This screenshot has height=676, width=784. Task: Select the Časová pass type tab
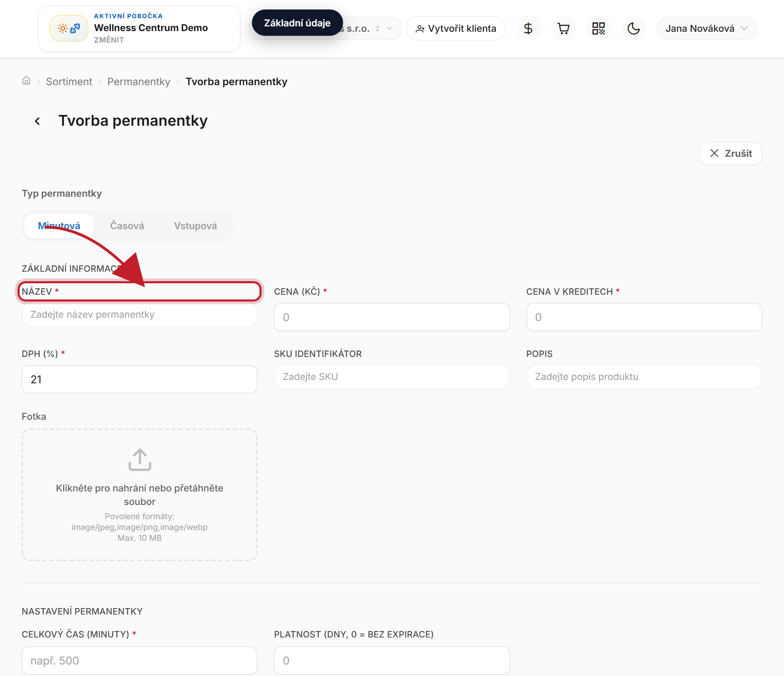point(127,226)
